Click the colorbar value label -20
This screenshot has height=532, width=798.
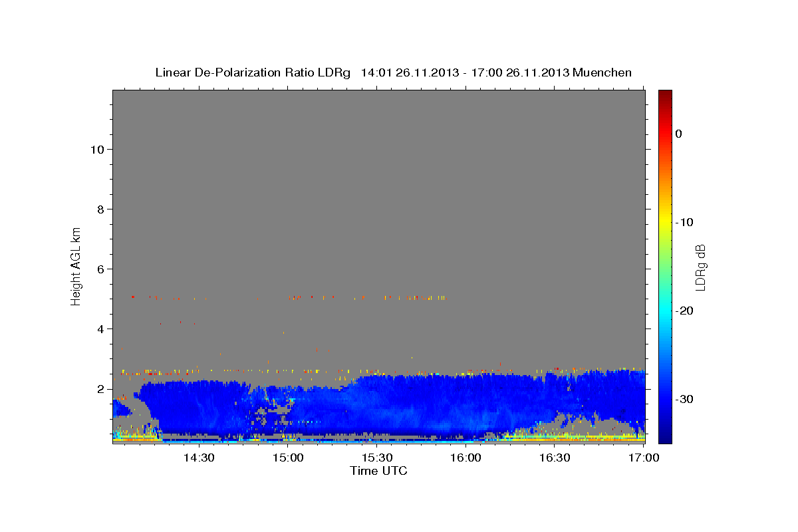click(x=685, y=311)
